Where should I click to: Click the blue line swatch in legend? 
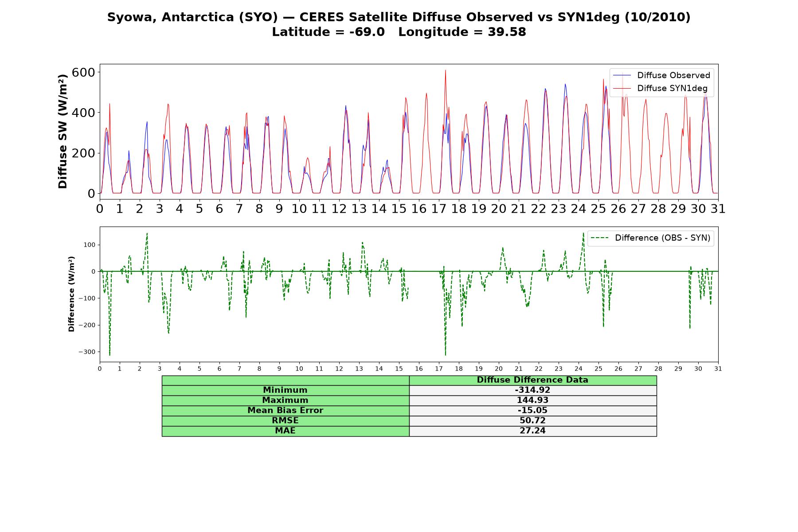pyautogui.click(x=622, y=75)
